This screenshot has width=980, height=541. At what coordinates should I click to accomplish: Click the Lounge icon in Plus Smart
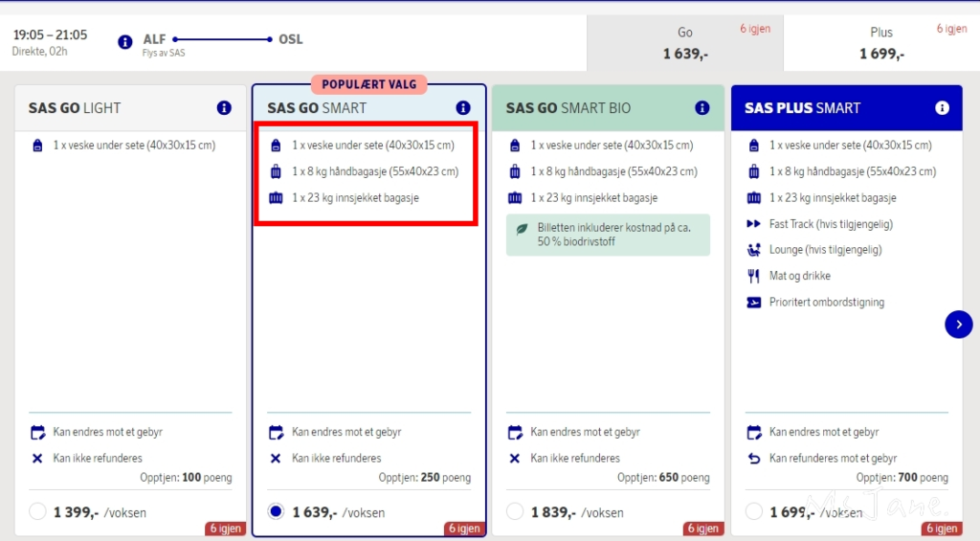753,250
